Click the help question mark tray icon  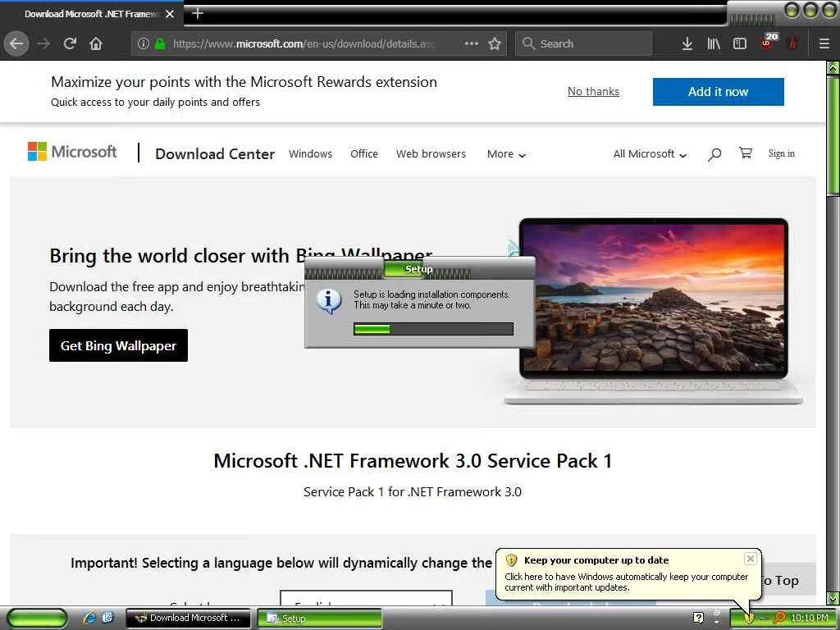(x=698, y=618)
